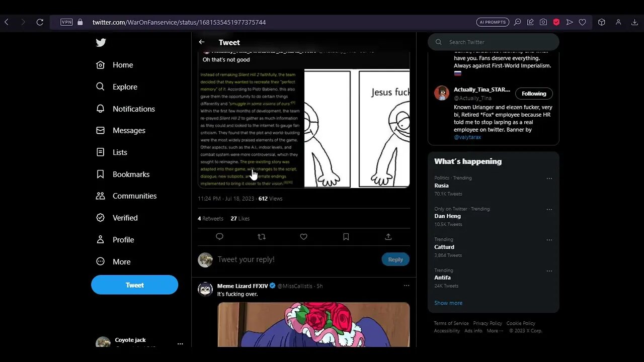Click the Explore magnifier icon

(x=101, y=86)
